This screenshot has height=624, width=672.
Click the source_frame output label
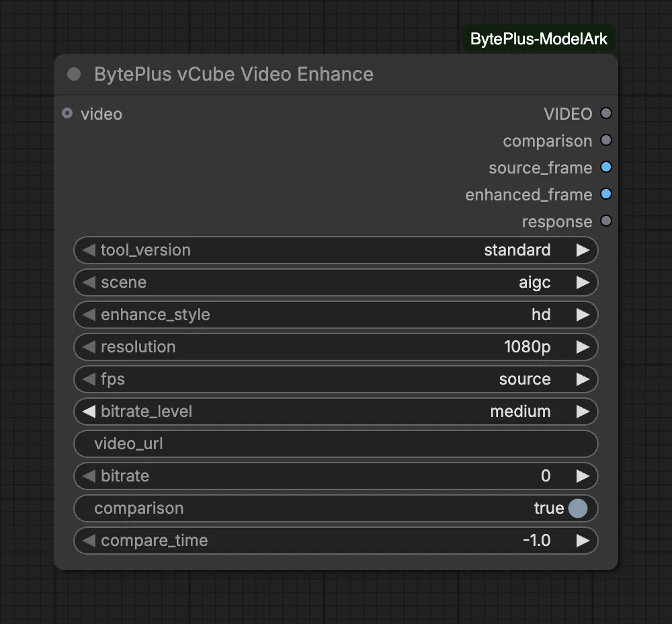(540, 167)
